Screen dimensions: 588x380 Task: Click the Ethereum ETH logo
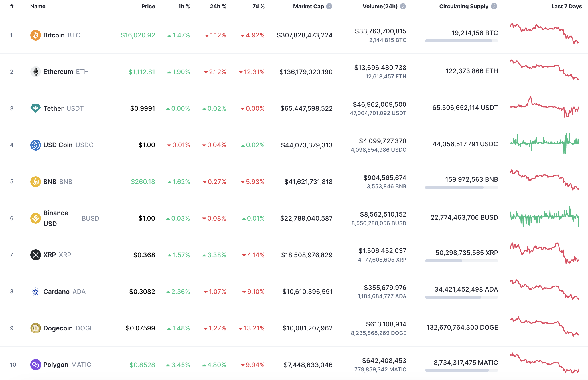(x=35, y=72)
